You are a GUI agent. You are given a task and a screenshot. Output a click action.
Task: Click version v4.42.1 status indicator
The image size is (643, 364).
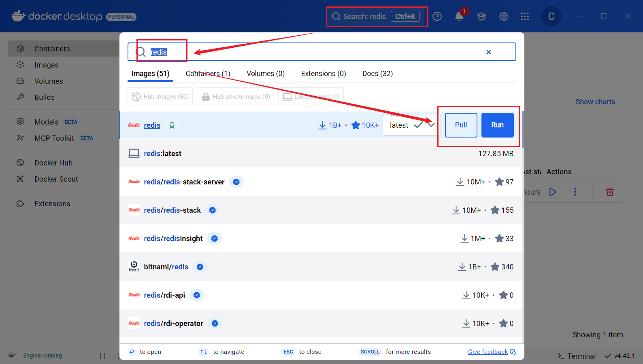pyautogui.click(x=620, y=356)
